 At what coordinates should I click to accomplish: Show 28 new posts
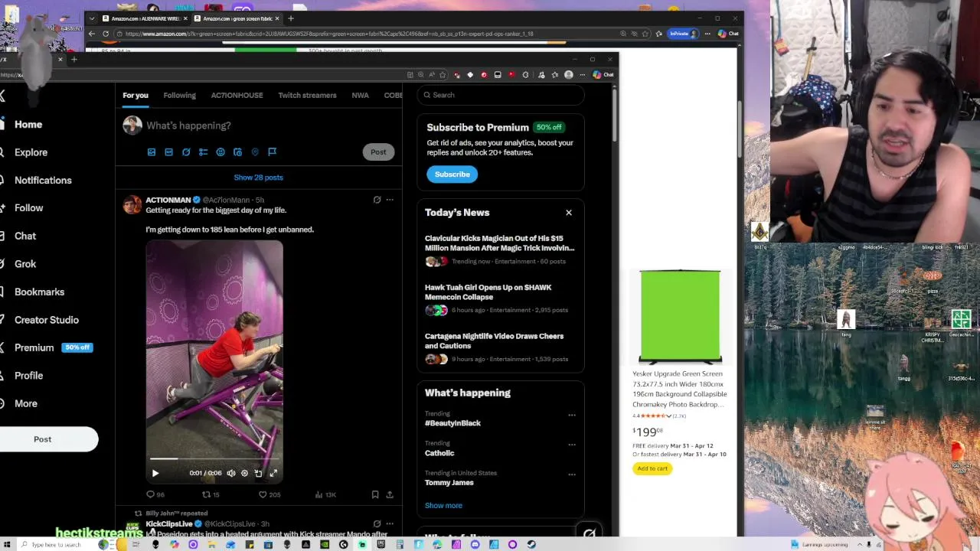[258, 178]
